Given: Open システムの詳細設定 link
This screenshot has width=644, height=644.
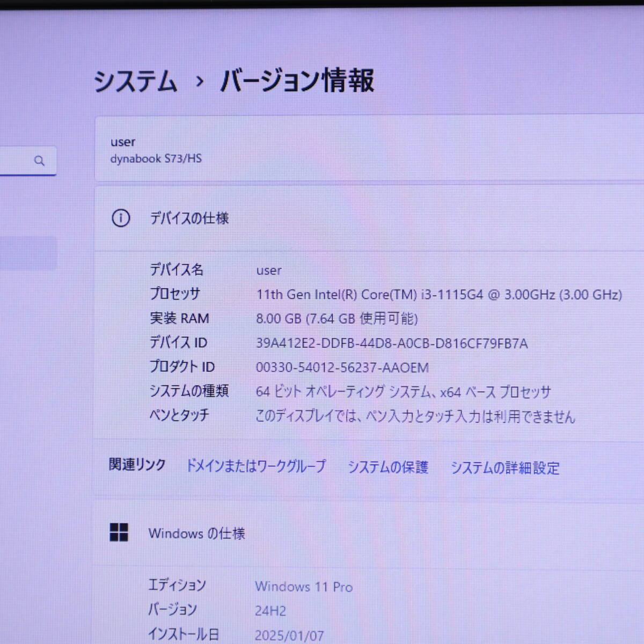Looking at the screenshot, I should 504,468.
